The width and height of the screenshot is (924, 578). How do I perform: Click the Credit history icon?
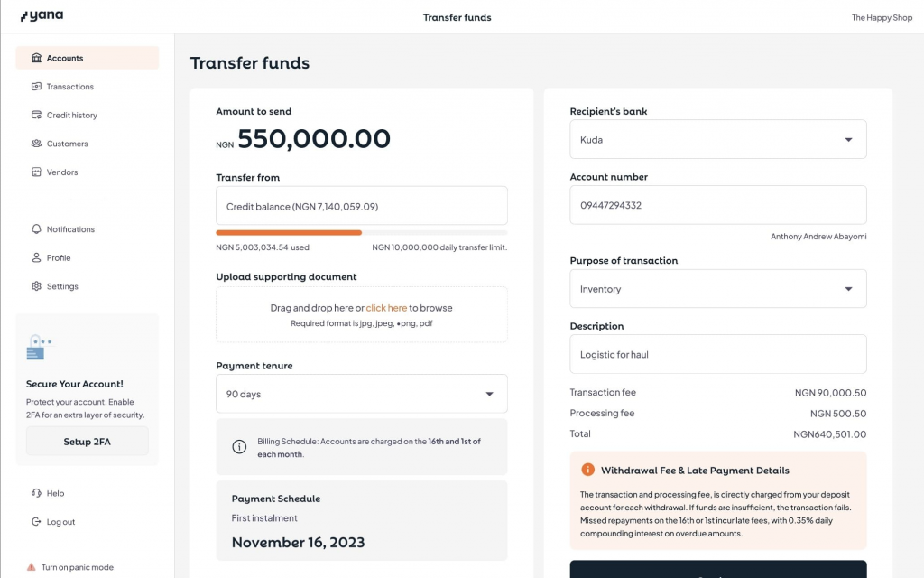(36, 116)
